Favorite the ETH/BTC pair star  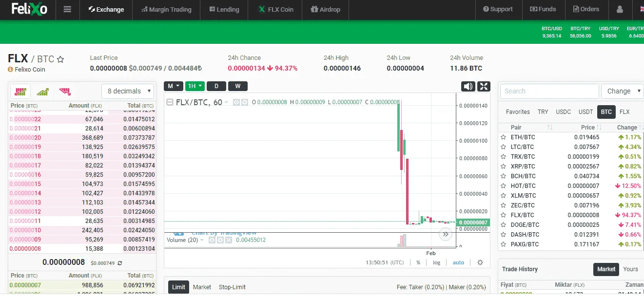click(x=504, y=137)
